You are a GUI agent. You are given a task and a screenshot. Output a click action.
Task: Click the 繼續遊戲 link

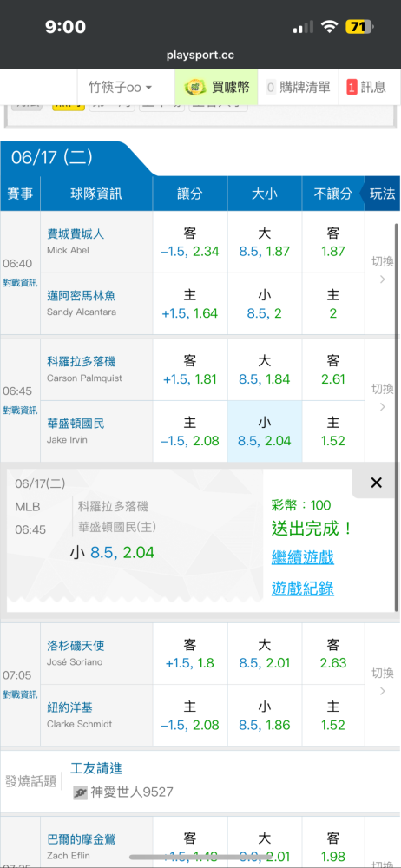(x=302, y=557)
